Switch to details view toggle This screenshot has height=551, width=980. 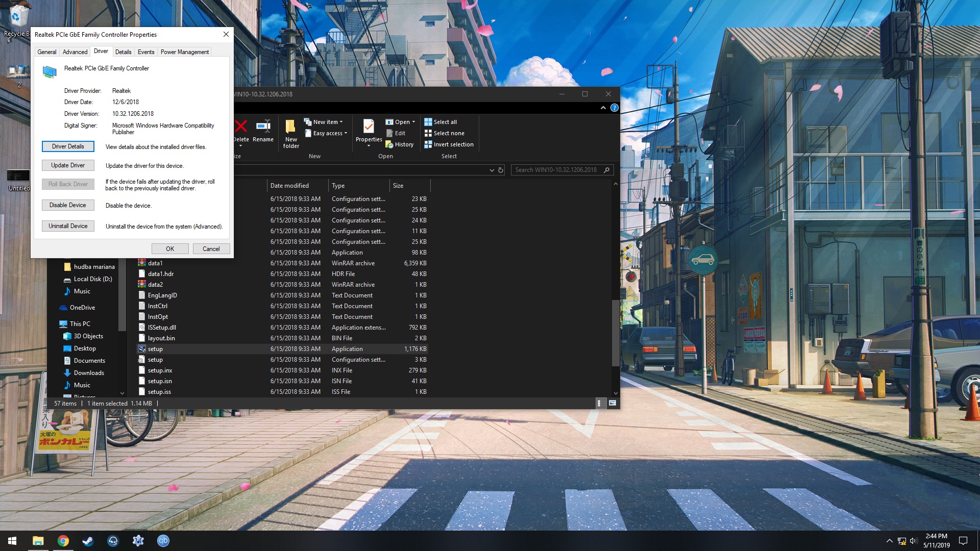599,403
